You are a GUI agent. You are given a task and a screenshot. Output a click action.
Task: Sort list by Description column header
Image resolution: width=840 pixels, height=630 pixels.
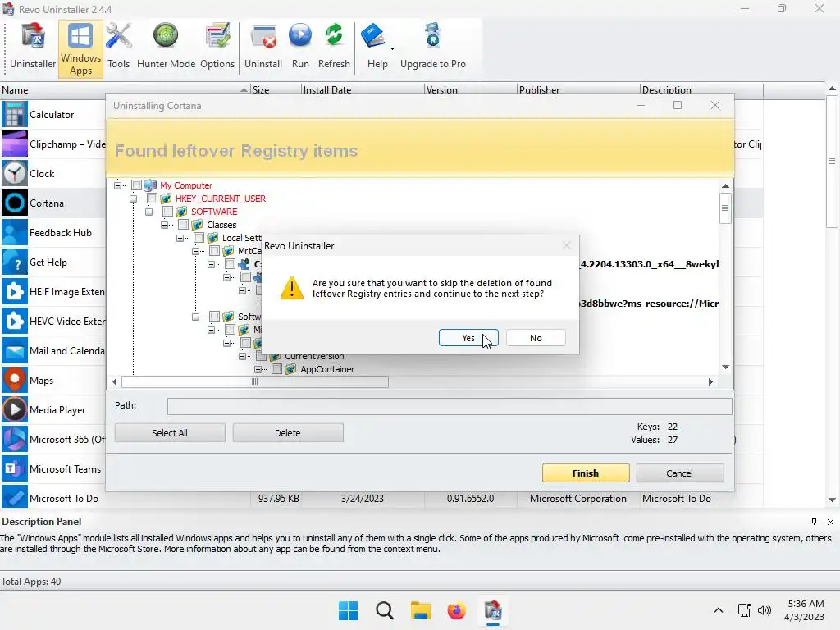pos(701,89)
